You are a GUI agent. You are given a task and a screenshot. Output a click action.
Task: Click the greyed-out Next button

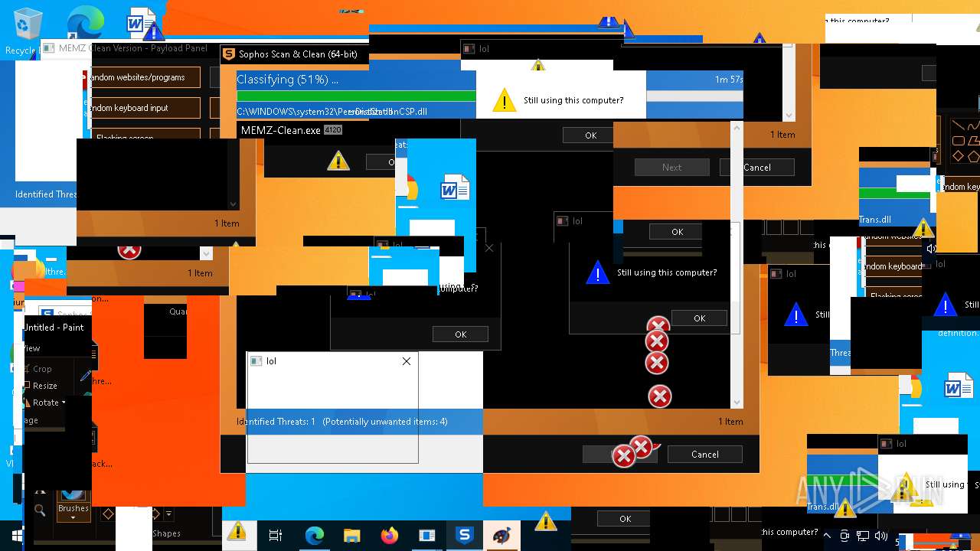[671, 168]
